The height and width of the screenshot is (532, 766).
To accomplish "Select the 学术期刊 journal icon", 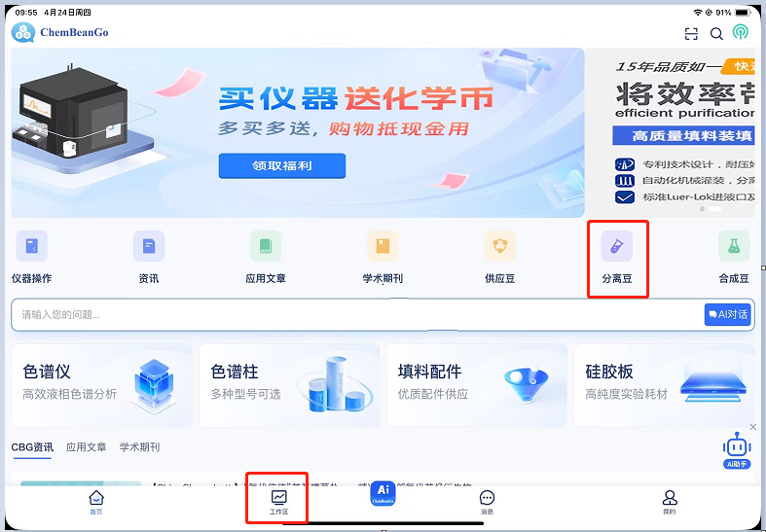I will point(383,247).
